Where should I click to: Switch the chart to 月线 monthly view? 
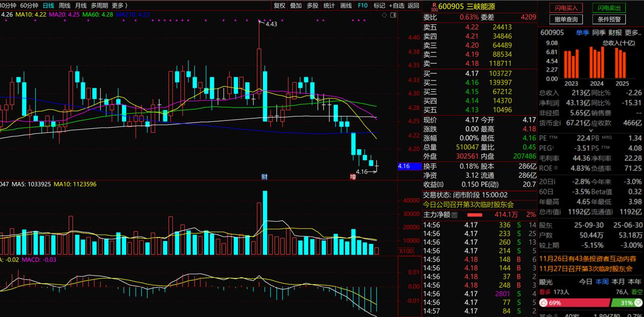pos(81,6)
